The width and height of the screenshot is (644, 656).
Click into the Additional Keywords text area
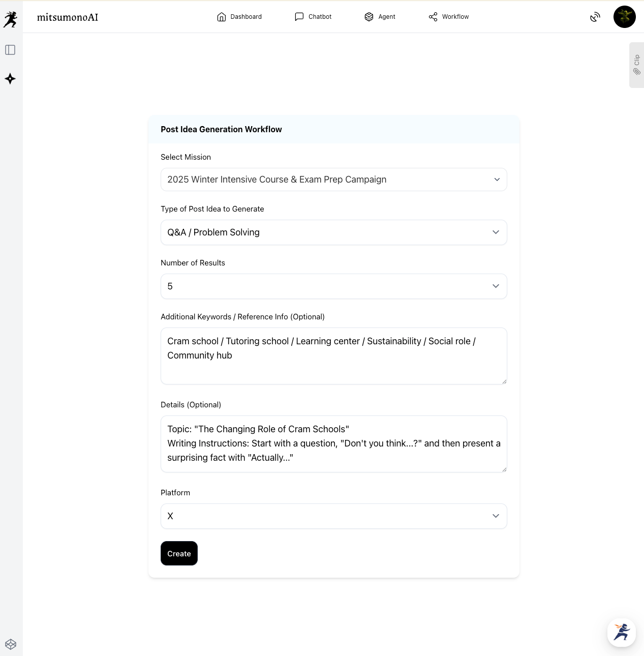point(333,356)
